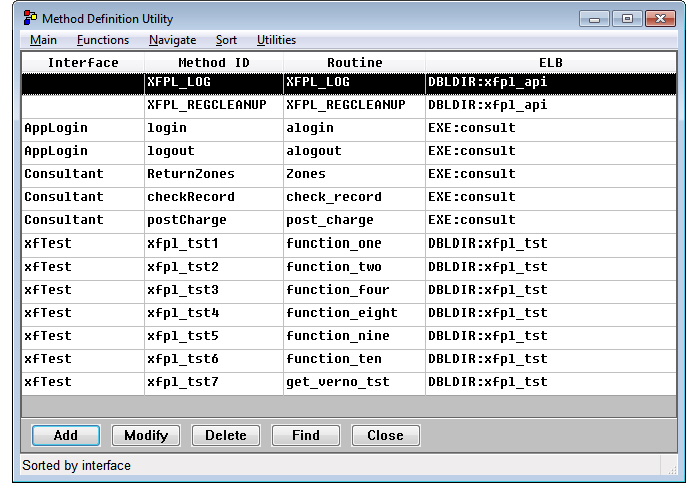
Task: Select the AppLogin login row
Action: (x=166, y=128)
